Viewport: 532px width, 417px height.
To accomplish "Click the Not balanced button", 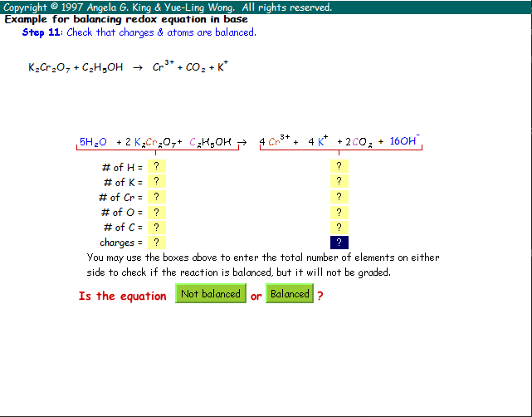I will (x=210, y=293).
